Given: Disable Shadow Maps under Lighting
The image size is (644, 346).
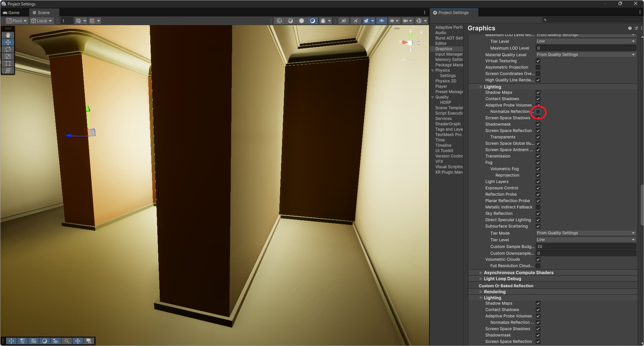Looking at the screenshot, I should click(x=538, y=93).
